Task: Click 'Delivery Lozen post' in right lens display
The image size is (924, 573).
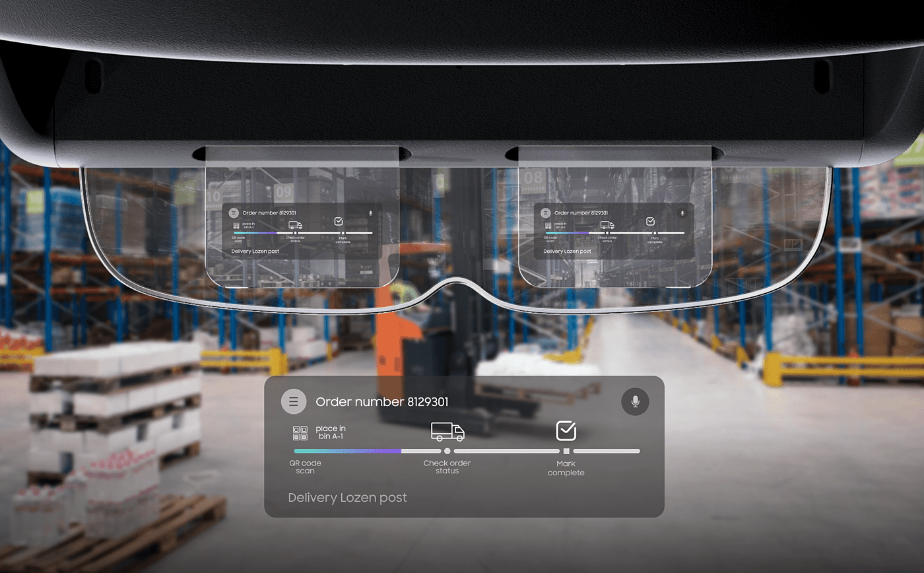Action: [568, 252]
